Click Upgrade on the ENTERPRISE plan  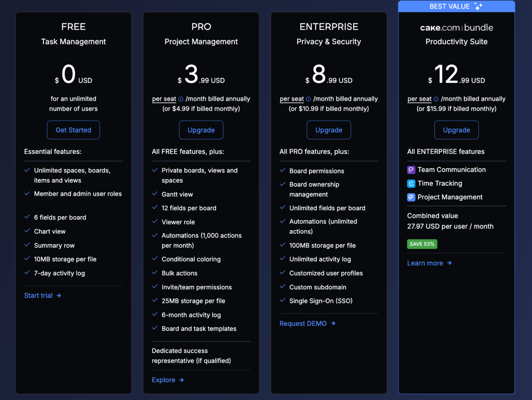pyautogui.click(x=329, y=129)
